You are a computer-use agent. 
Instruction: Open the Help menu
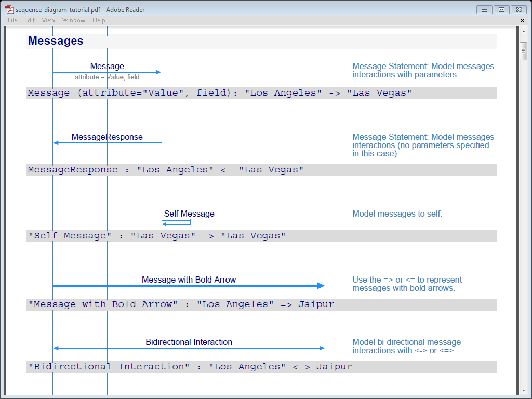(x=99, y=20)
